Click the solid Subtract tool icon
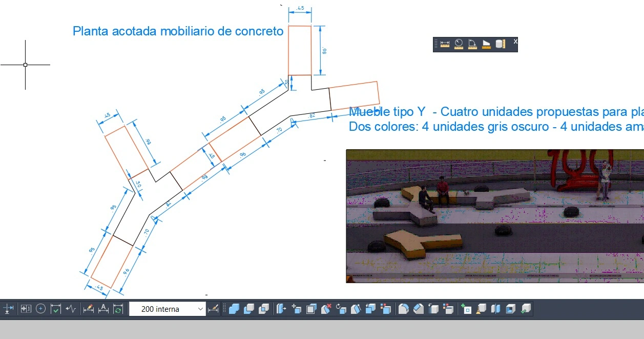 tap(250, 309)
